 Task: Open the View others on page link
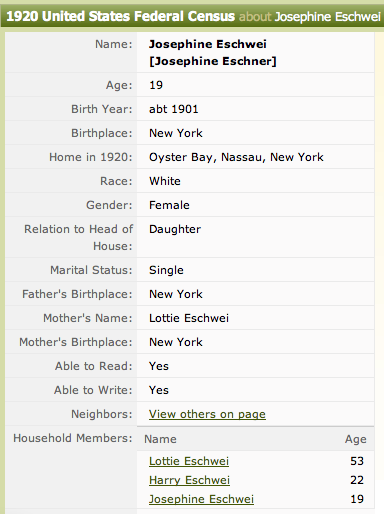207,414
